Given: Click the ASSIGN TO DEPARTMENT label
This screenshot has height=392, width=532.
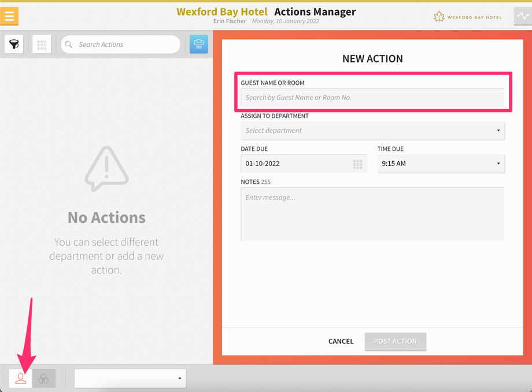Looking at the screenshot, I should [x=275, y=116].
